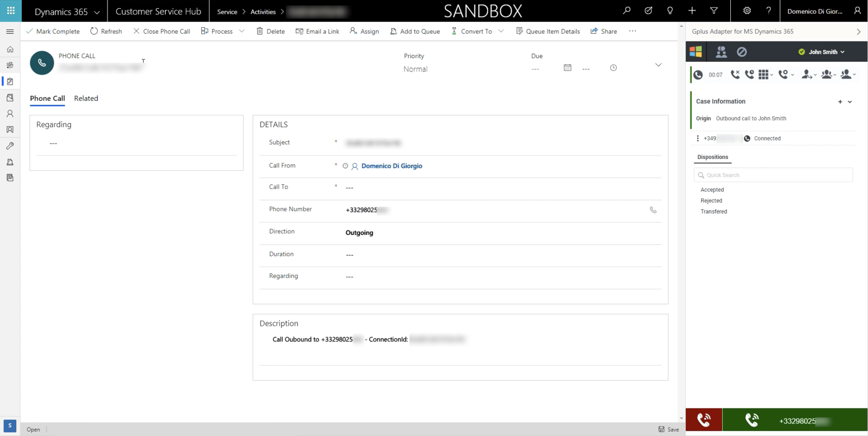
Task: Open the lightbulb assistant icon
Action: [670, 10]
